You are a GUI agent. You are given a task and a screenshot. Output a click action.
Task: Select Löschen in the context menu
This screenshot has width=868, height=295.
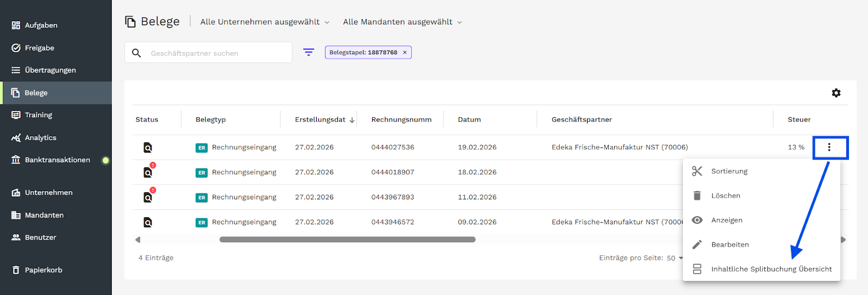point(725,196)
